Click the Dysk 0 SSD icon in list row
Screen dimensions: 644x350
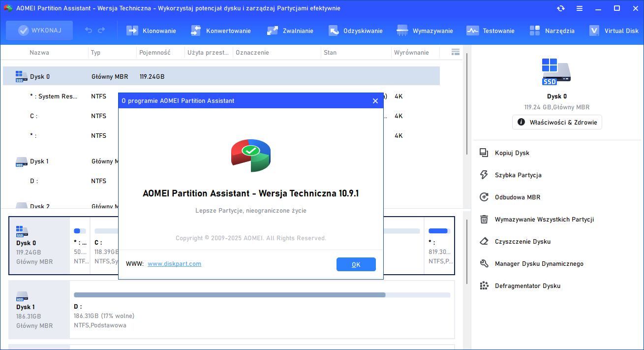(21, 76)
